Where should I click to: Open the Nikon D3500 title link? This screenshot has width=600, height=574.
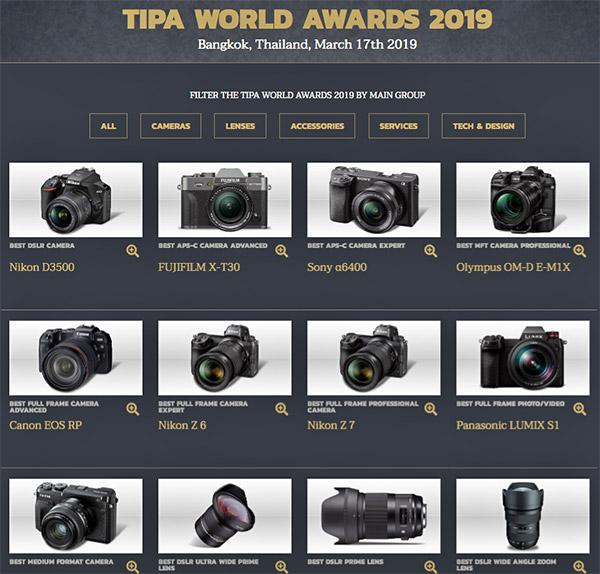(42, 267)
